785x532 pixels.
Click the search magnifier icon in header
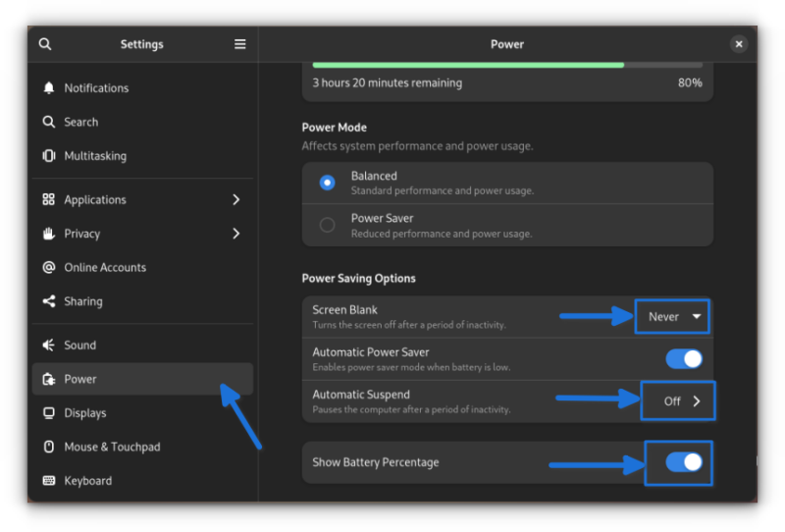(x=45, y=44)
